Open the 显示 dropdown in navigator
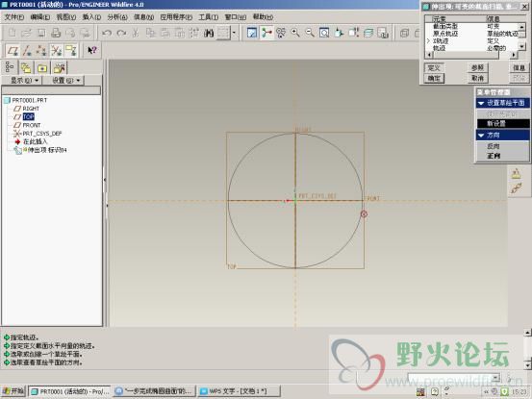 click(x=24, y=81)
